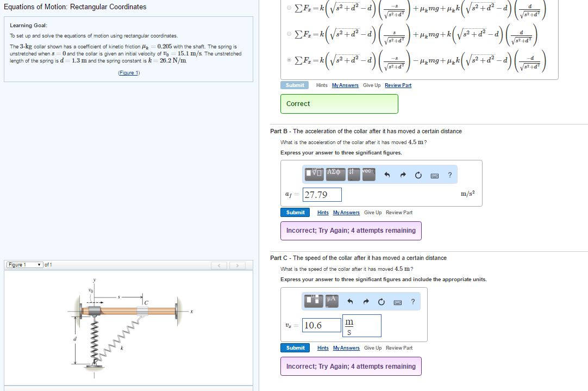Screen dimensions: 588x391
Task: Undo the last edit in Part B answer box
Action: (x=386, y=173)
